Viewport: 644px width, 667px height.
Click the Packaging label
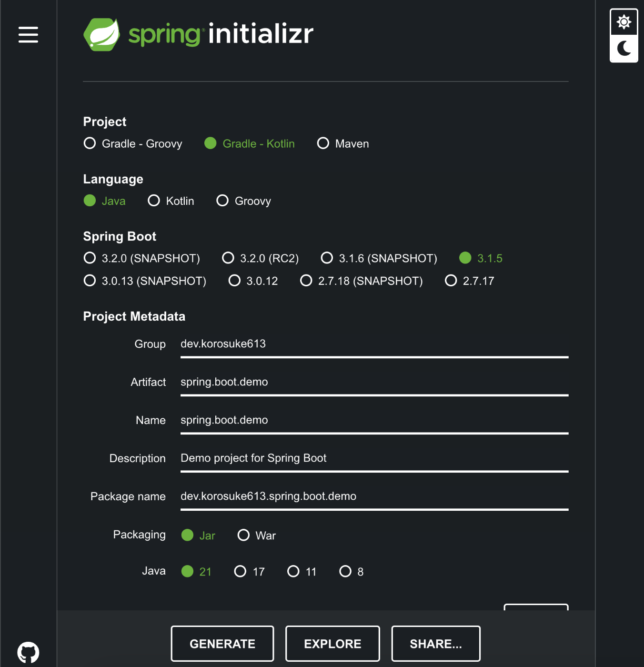pos(140,535)
